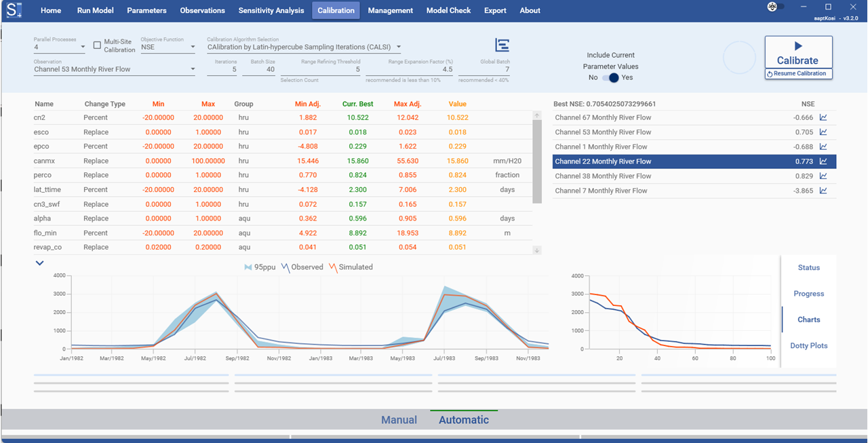Open the Sensitivity Analysis menu
Screen dimensions: 868x443
pos(271,10)
